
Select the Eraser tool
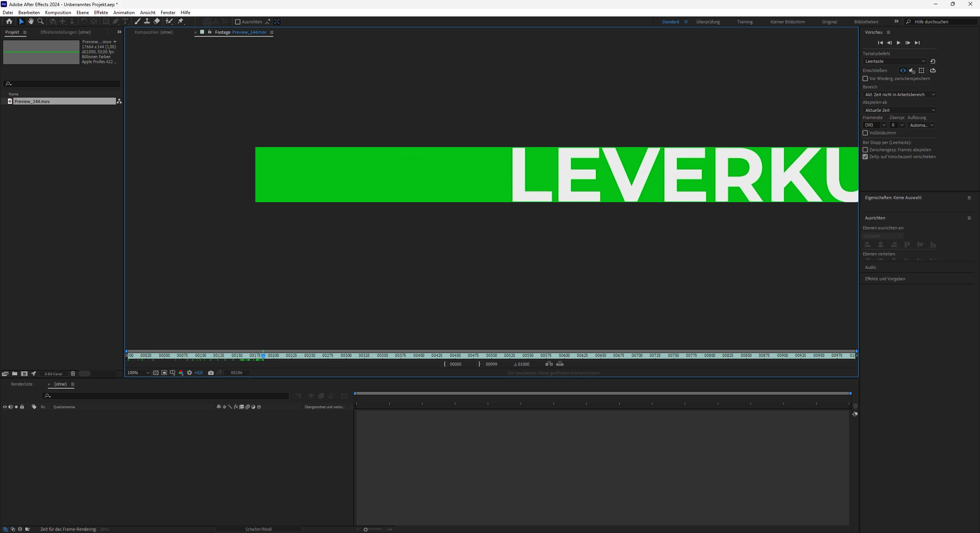tap(157, 21)
